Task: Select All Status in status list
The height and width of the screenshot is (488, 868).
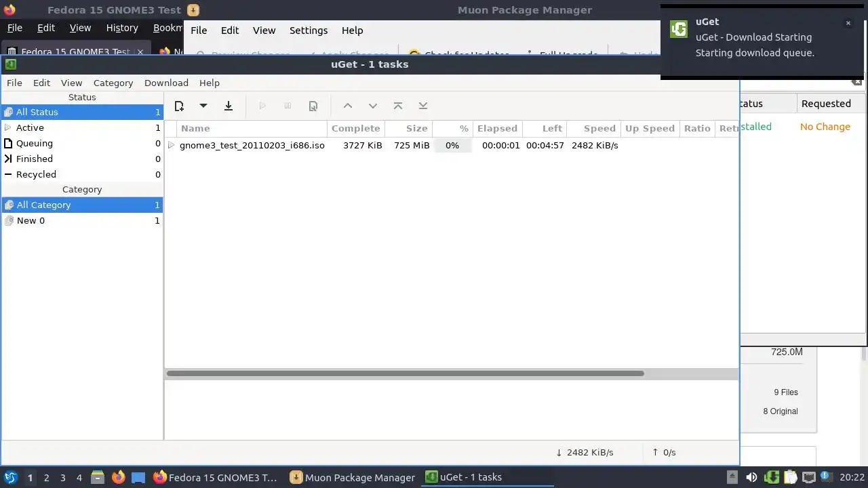Action: pos(82,112)
